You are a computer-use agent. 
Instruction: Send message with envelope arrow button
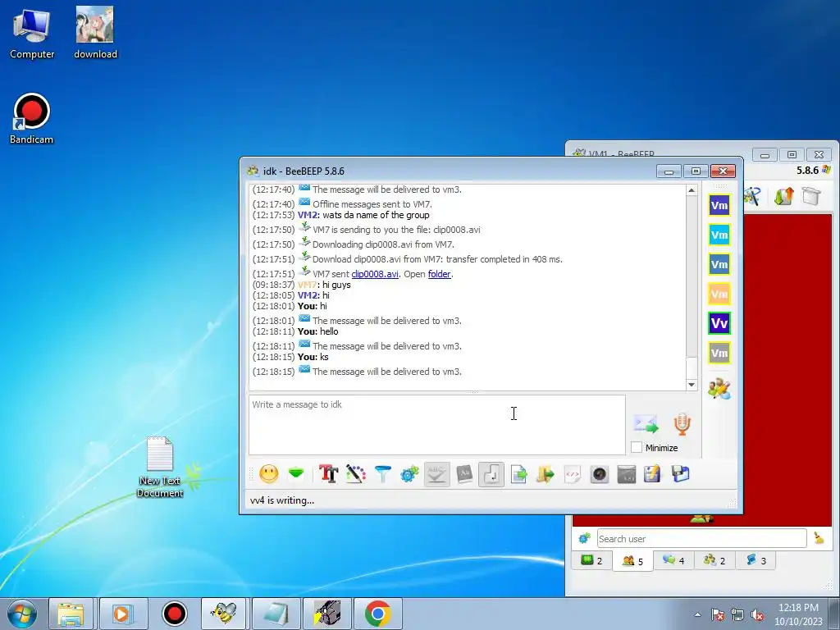(646, 424)
